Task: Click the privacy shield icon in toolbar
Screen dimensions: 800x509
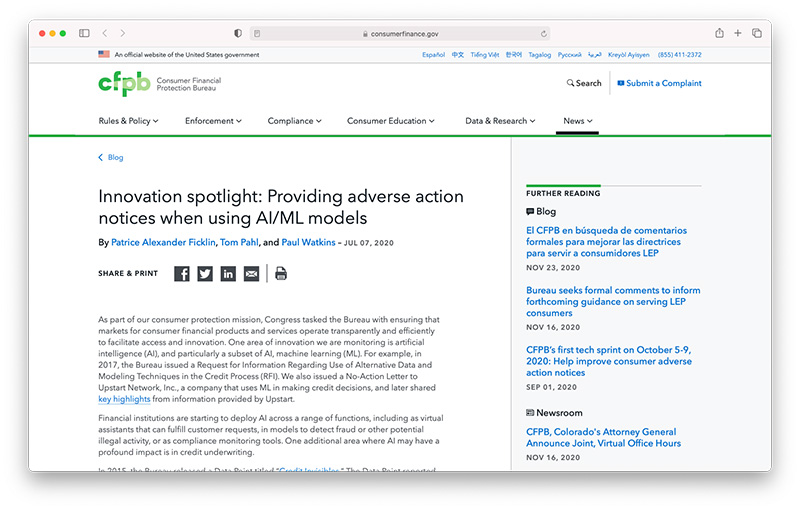Action: (238, 33)
